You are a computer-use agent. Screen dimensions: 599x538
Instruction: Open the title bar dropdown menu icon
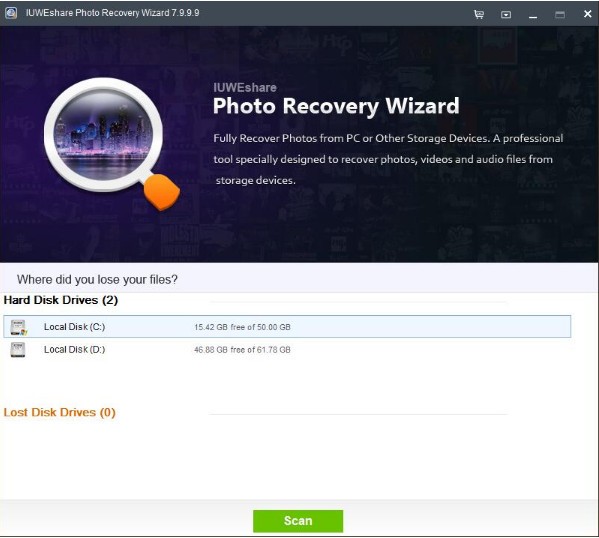coord(506,15)
